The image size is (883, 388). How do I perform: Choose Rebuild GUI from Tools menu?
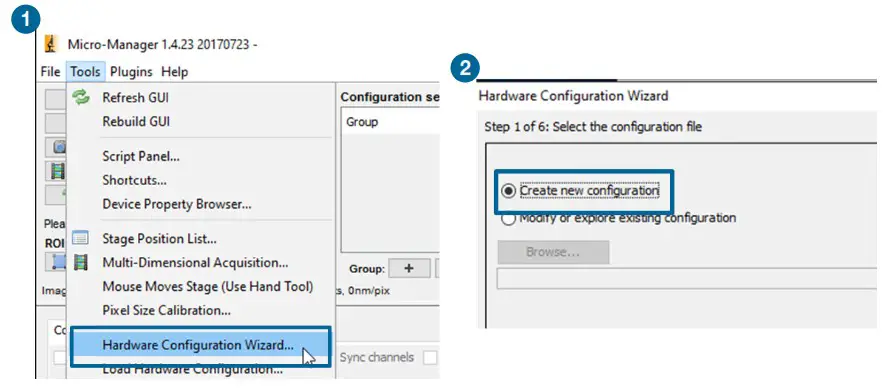pos(136,122)
